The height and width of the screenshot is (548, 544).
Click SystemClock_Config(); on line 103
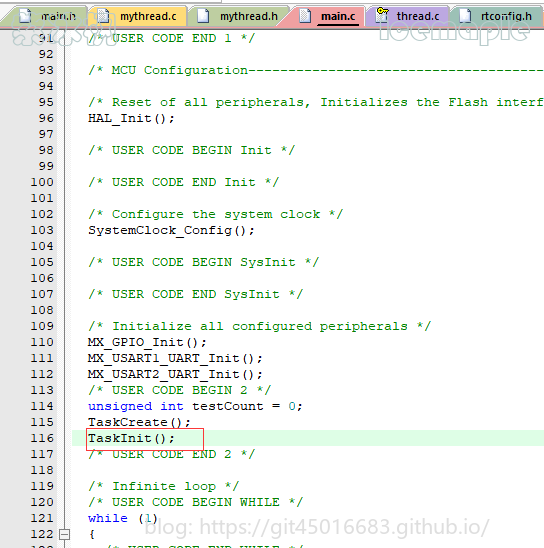point(171,230)
